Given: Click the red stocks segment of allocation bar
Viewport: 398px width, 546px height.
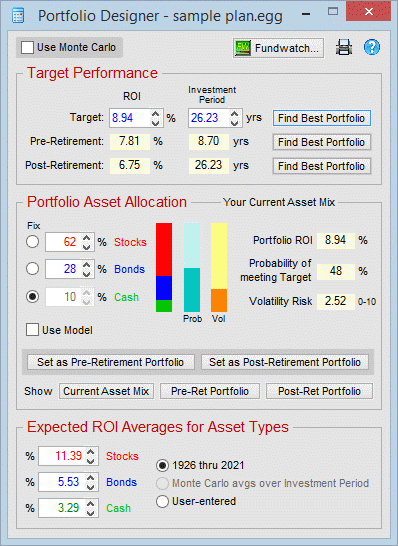Looking at the screenshot, I should click(164, 249).
